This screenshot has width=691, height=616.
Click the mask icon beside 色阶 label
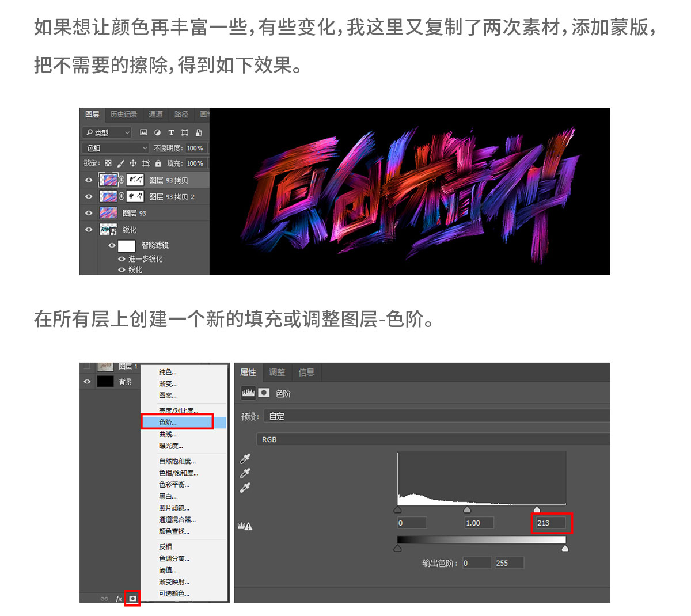(264, 393)
